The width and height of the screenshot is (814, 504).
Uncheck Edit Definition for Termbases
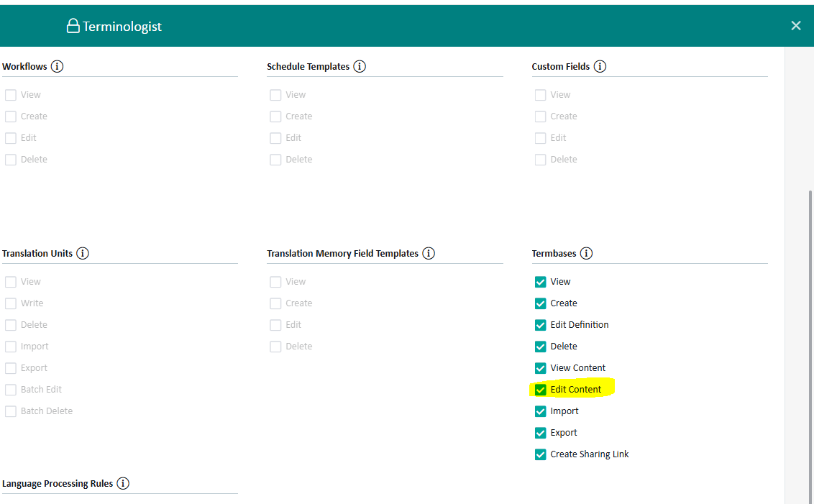coord(540,324)
